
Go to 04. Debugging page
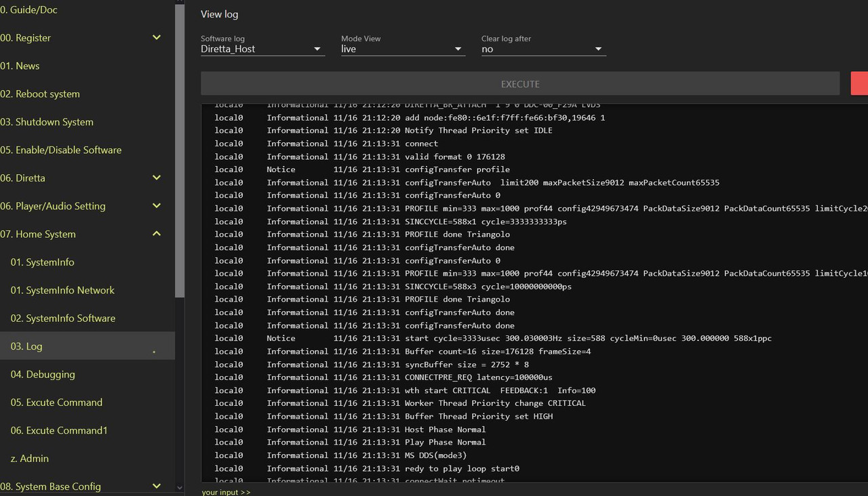click(x=43, y=374)
